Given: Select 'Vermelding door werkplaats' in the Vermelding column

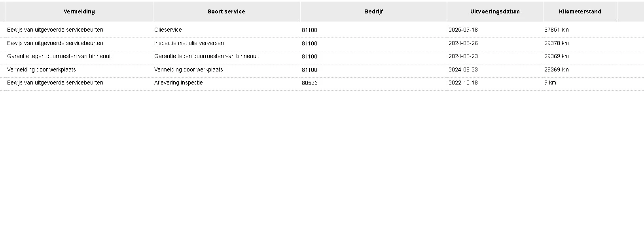Looking at the screenshot, I should [42, 70].
